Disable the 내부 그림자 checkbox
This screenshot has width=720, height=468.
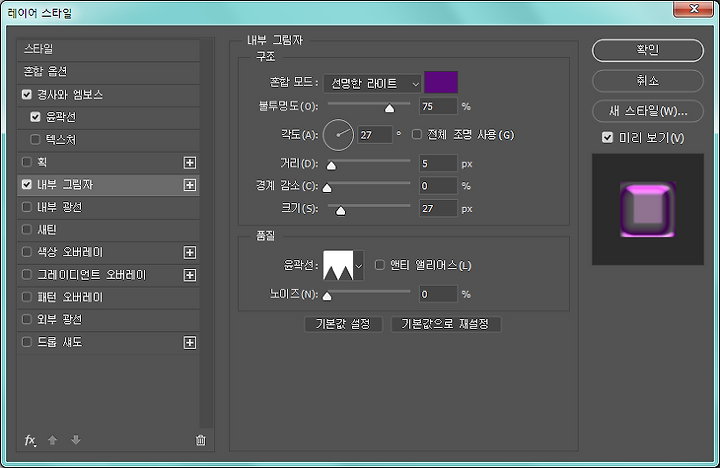tap(27, 185)
